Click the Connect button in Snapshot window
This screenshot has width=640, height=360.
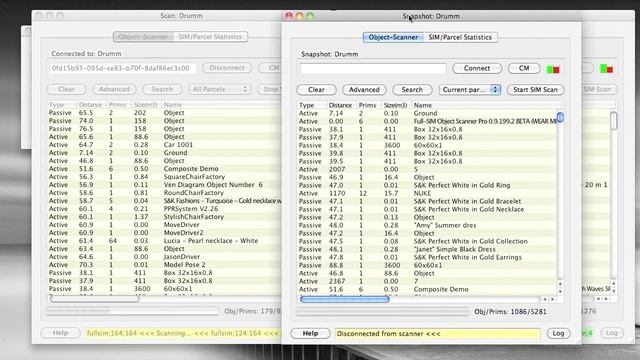477,68
